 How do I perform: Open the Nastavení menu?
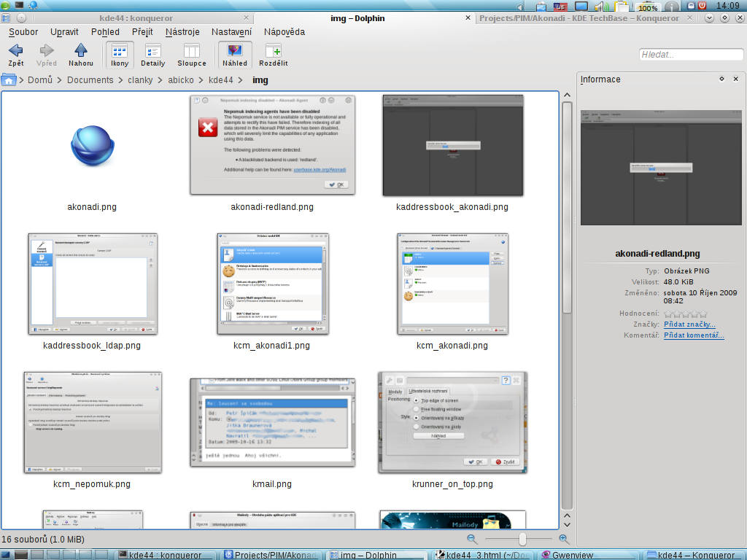point(231,32)
